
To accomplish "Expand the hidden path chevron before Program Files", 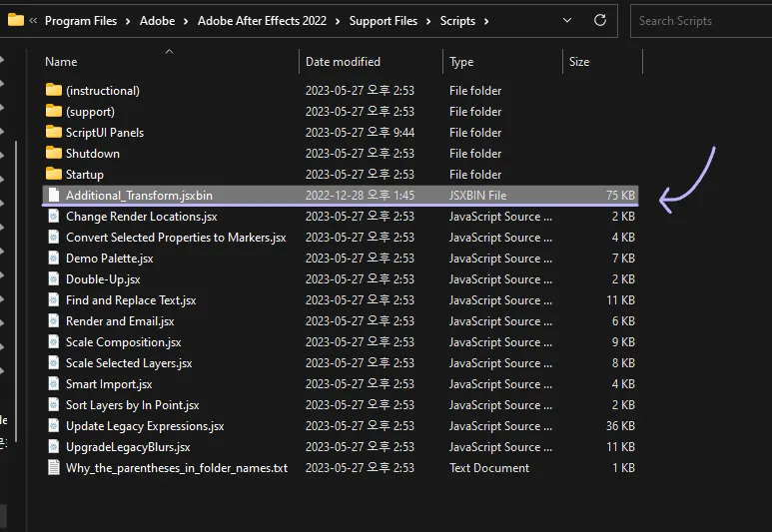I will 33,20.
